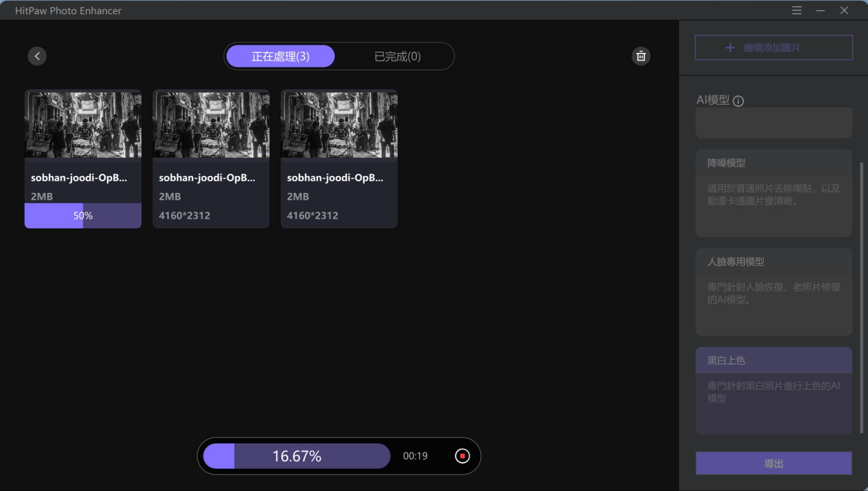Select the 黑白上色 colorize model

(773, 390)
